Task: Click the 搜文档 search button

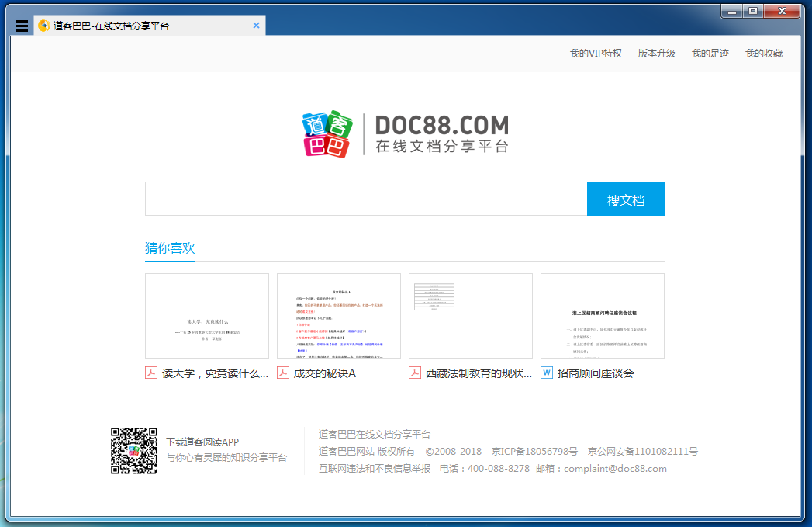Action: 626,199
